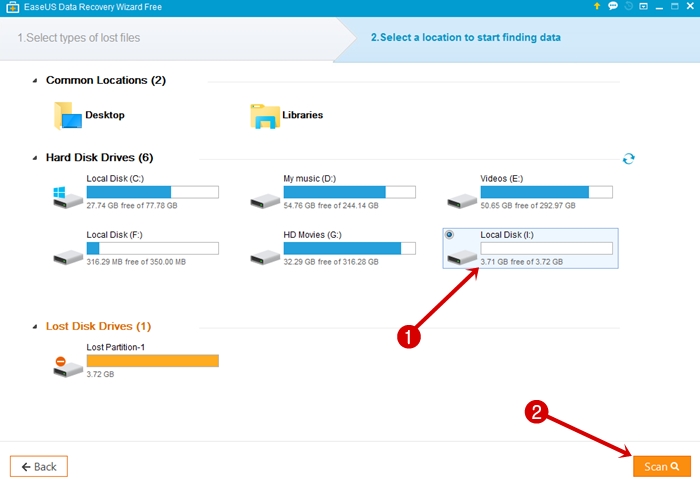Collapse the Common Locations section
The image size is (700, 483).
coord(35,81)
